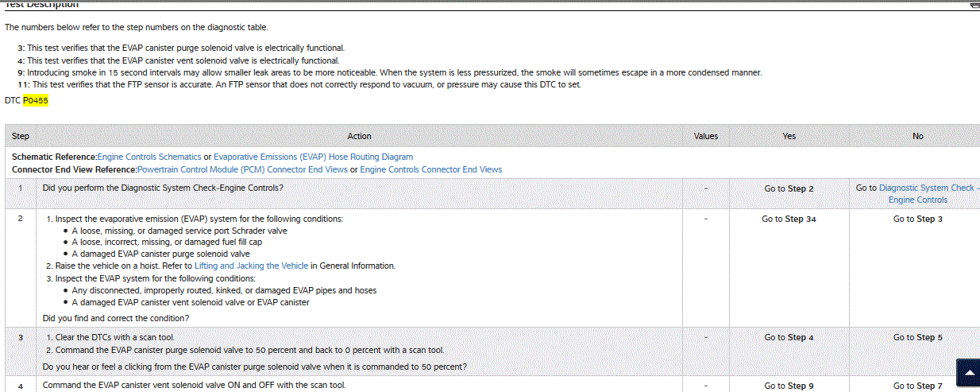Open Powertrain Control Module Connector End Views
980x392 pixels.
[x=242, y=169]
